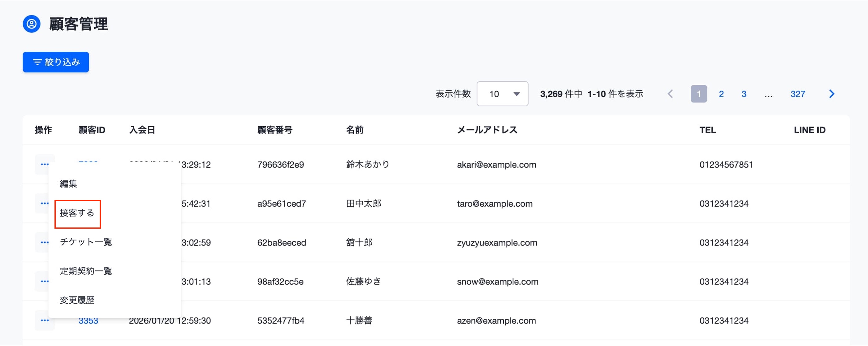Open the 表示件数 dropdown showing 10

coord(503,94)
